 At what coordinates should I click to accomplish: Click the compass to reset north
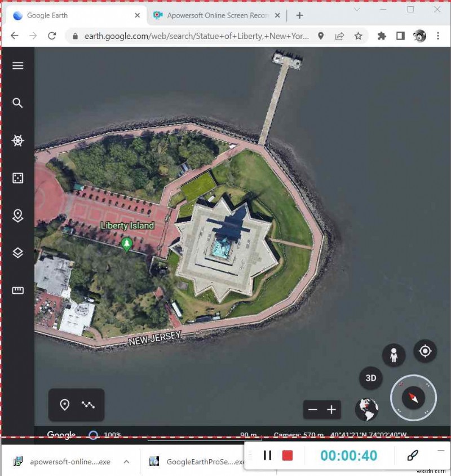coord(413,398)
